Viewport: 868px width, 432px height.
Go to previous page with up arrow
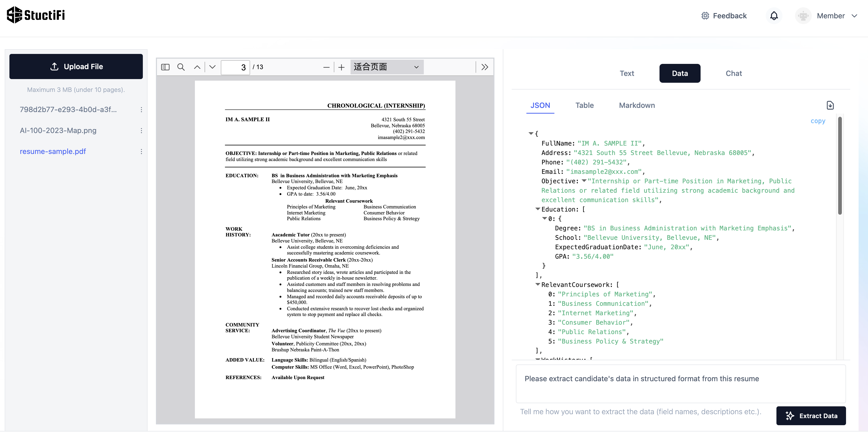coord(197,67)
